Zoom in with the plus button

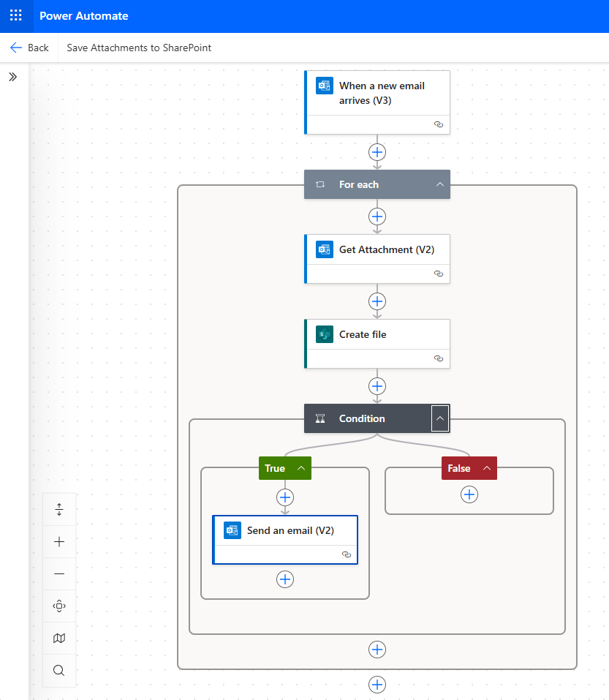click(x=58, y=541)
